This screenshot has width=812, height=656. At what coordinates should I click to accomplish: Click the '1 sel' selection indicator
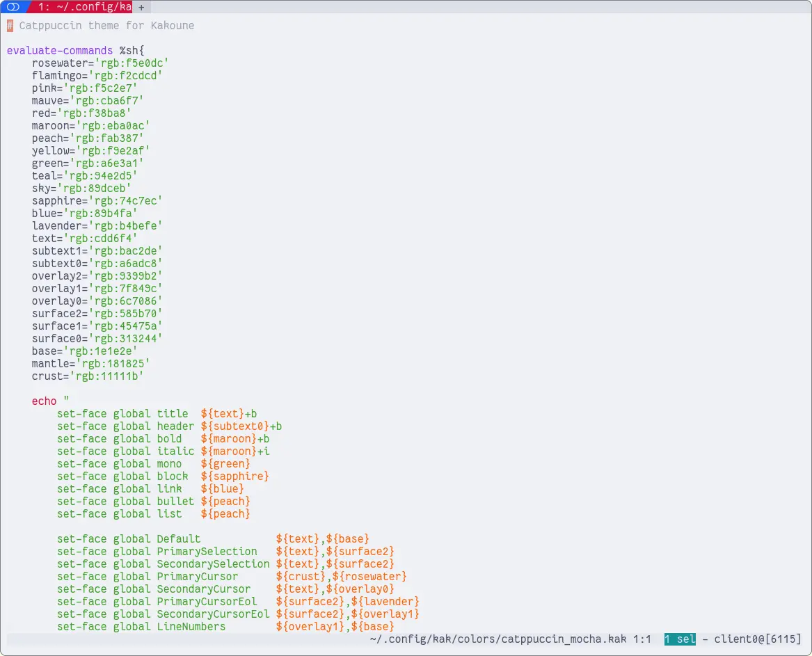tap(680, 639)
